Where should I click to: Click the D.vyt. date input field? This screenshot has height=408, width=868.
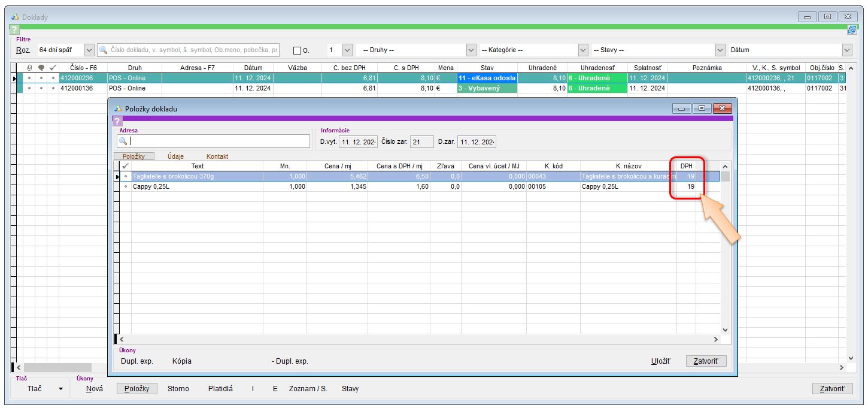click(x=357, y=142)
